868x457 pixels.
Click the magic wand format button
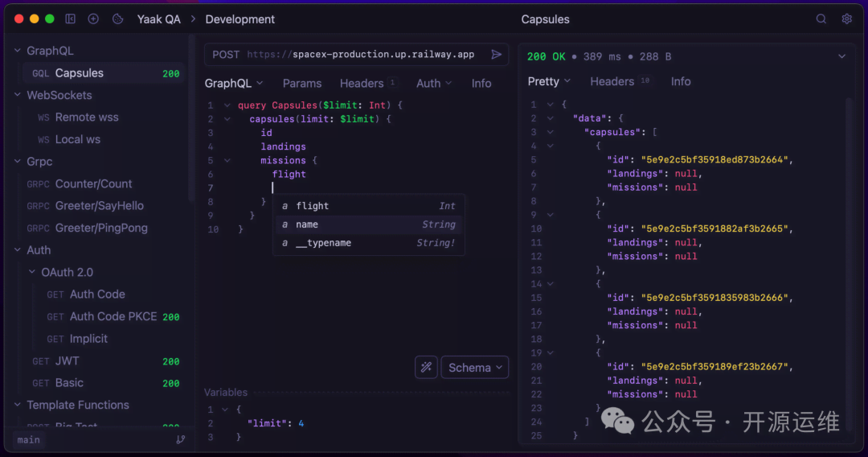426,367
